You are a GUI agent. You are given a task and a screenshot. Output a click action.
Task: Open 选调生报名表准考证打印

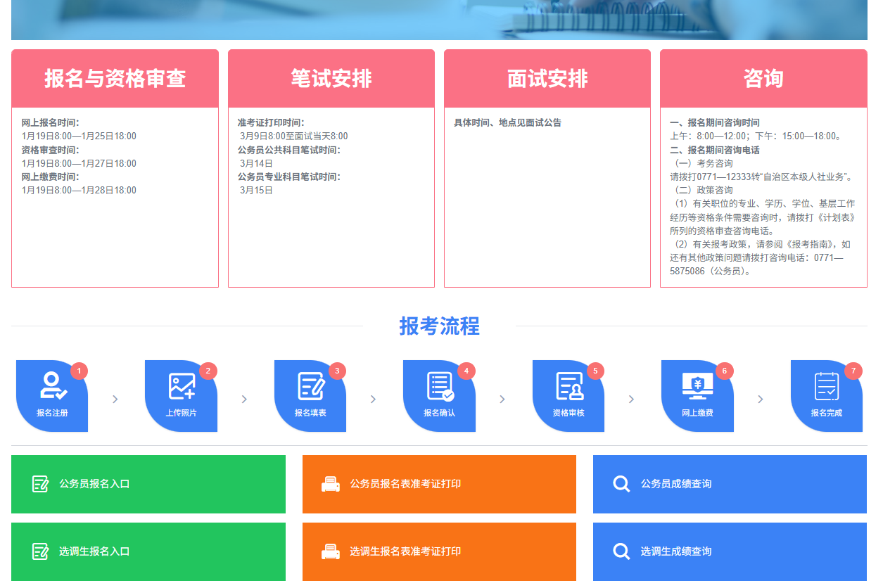click(439, 551)
